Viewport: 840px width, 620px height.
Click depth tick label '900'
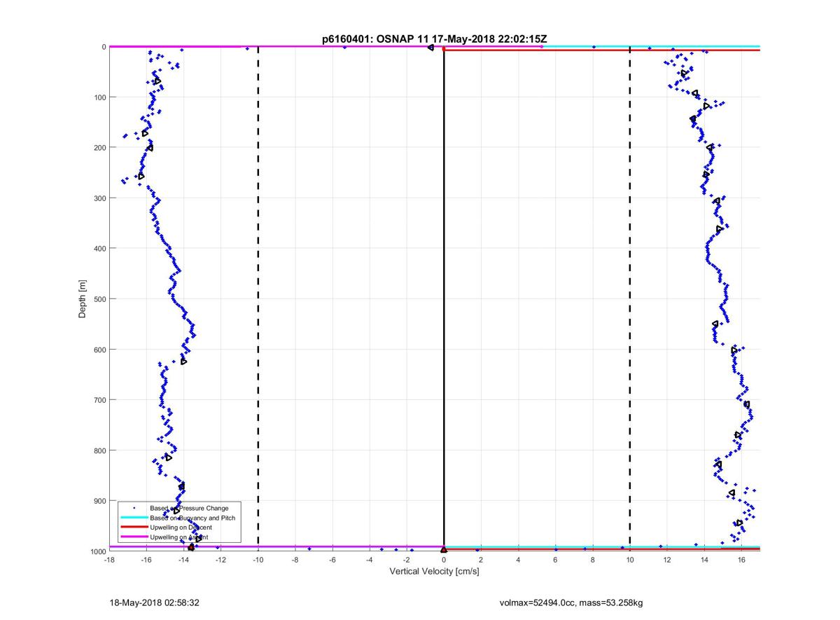[x=99, y=501]
